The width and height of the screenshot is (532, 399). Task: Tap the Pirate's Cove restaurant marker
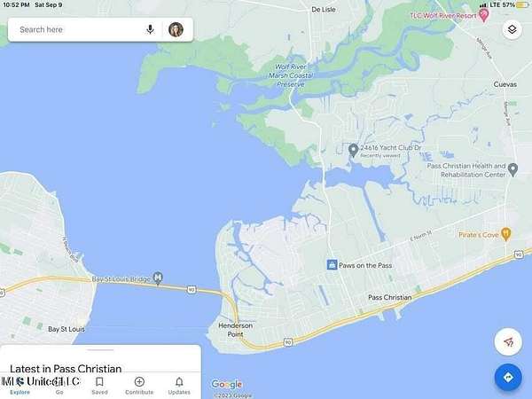(506, 234)
